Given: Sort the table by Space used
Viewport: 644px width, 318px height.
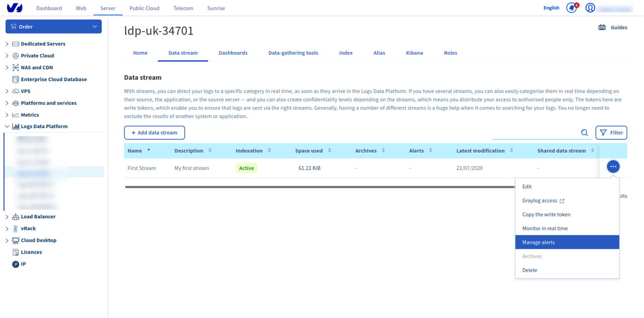Looking at the screenshot, I should [329, 151].
